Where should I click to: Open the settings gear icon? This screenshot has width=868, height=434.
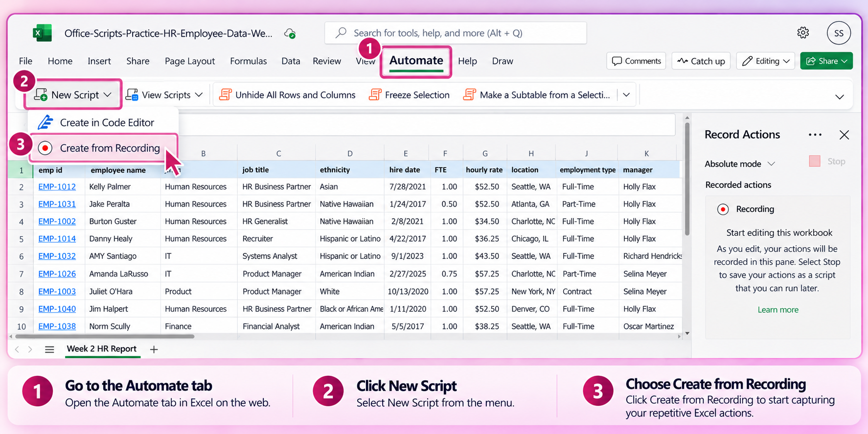point(803,33)
